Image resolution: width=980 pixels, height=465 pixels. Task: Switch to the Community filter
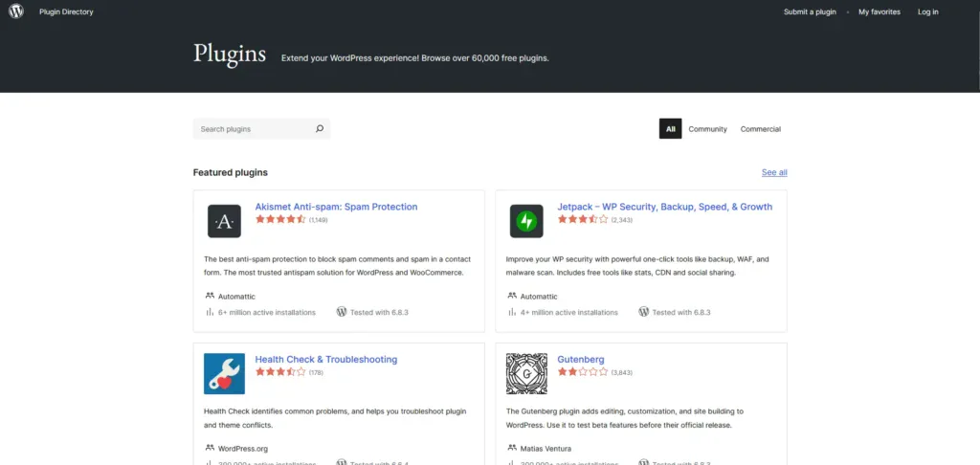coord(707,129)
